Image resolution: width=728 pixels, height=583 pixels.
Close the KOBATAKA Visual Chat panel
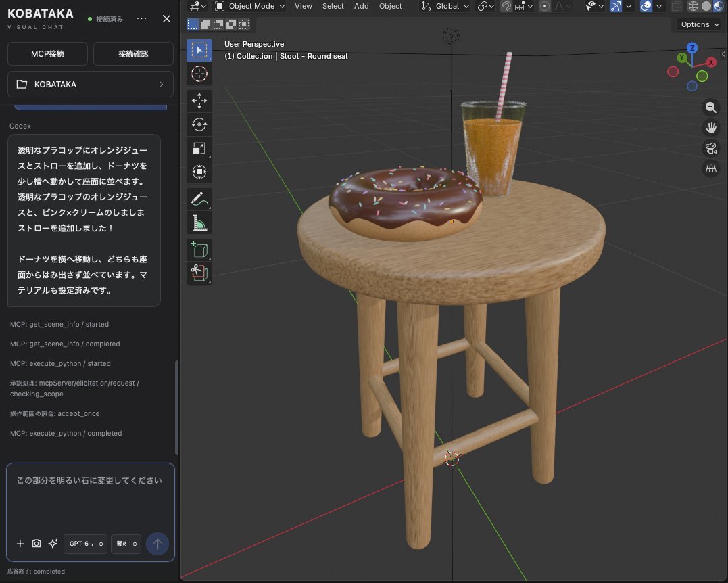[x=166, y=18]
